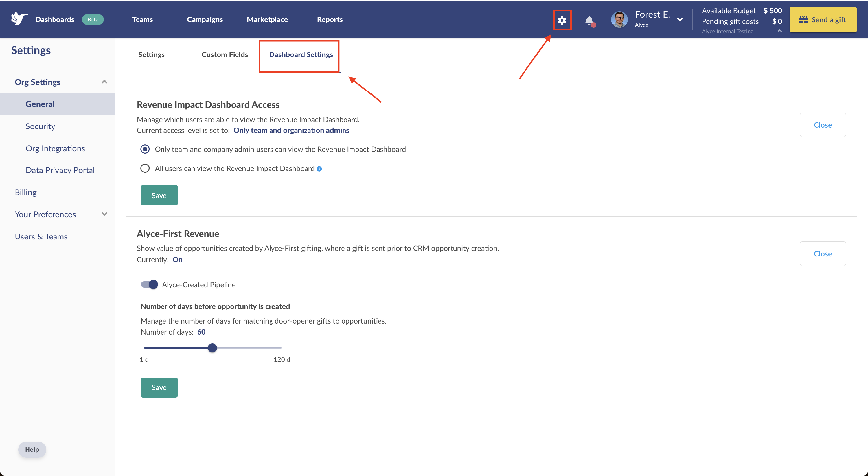Select Only team and company admin radio
Image resolution: width=868 pixels, height=476 pixels.
(x=145, y=149)
